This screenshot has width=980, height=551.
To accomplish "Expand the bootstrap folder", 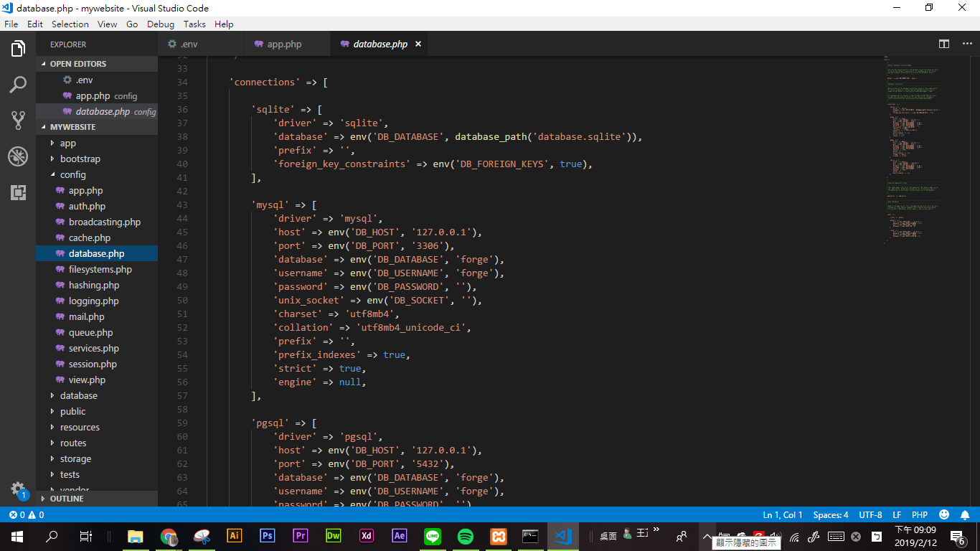I will [x=97, y=159].
